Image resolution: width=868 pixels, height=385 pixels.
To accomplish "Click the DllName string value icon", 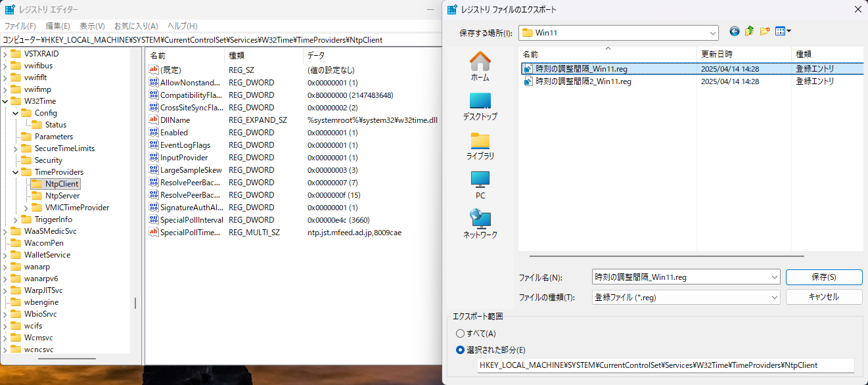I will (x=154, y=120).
